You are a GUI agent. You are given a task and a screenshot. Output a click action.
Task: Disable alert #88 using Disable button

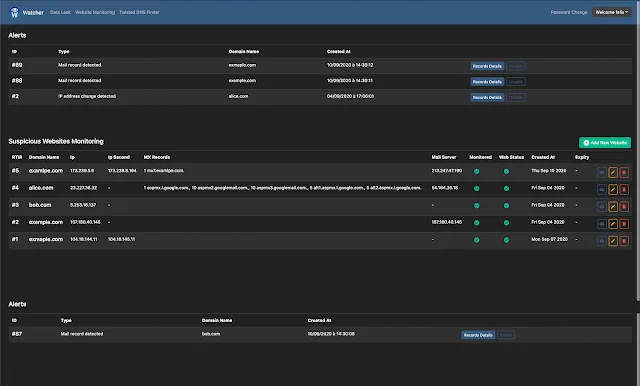[x=516, y=82]
